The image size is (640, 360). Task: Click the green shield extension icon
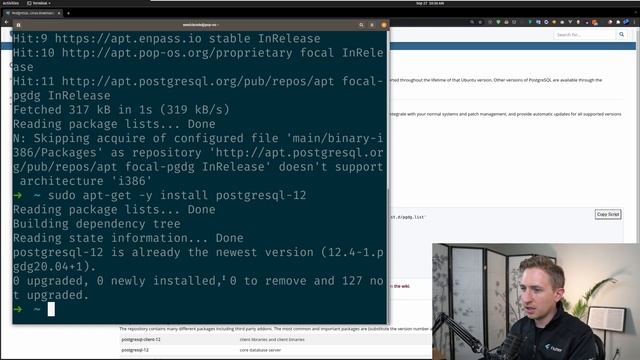(498, 22)
